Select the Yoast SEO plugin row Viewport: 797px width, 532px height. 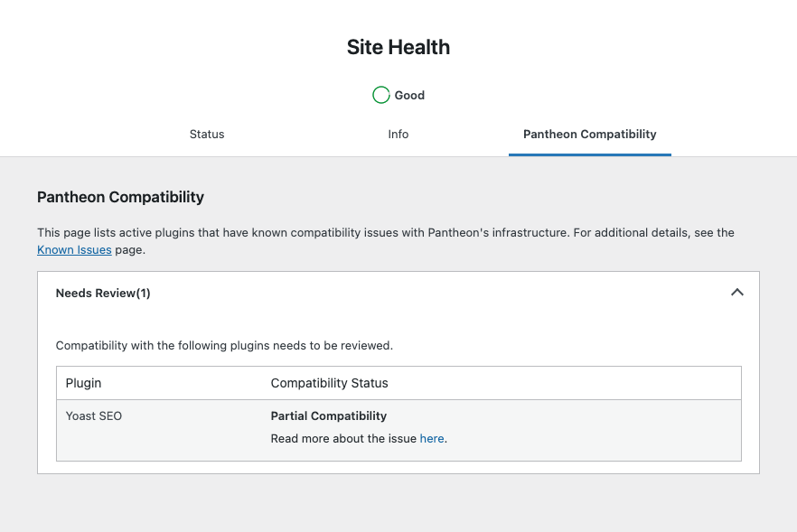93,415
